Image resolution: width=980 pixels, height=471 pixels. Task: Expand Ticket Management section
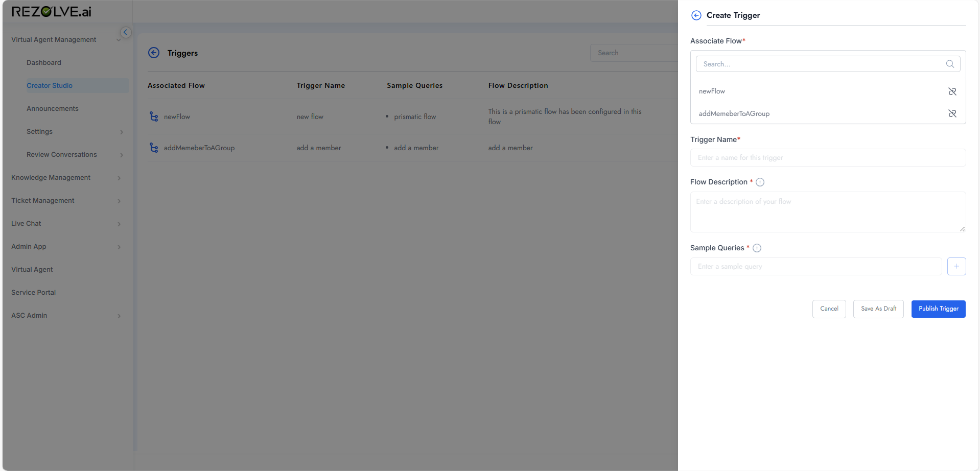tap(119, 201)
